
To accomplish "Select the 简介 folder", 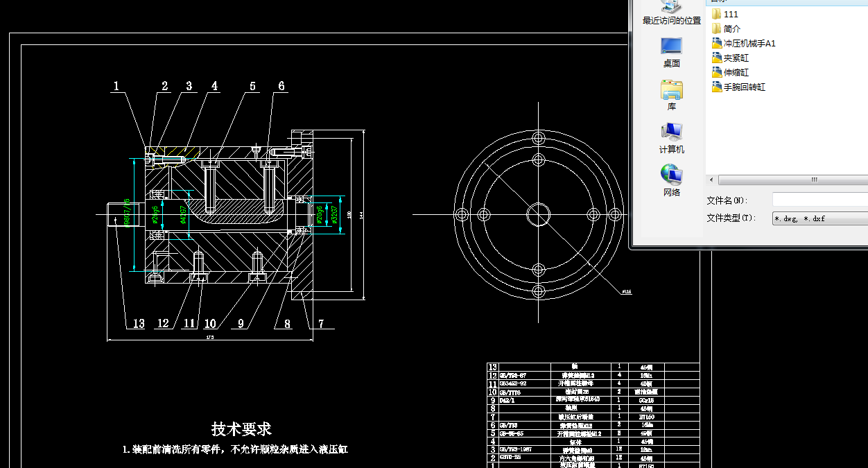I will (726, 28).
